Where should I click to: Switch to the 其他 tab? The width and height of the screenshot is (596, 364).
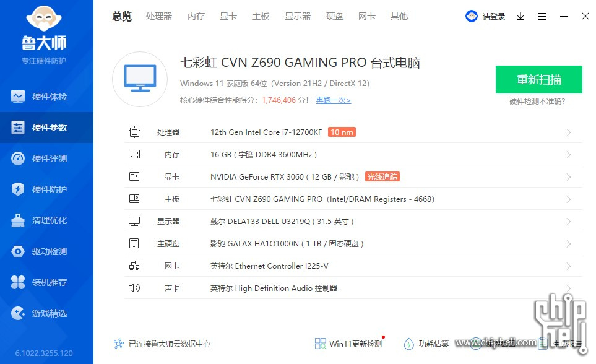point(399,16)
